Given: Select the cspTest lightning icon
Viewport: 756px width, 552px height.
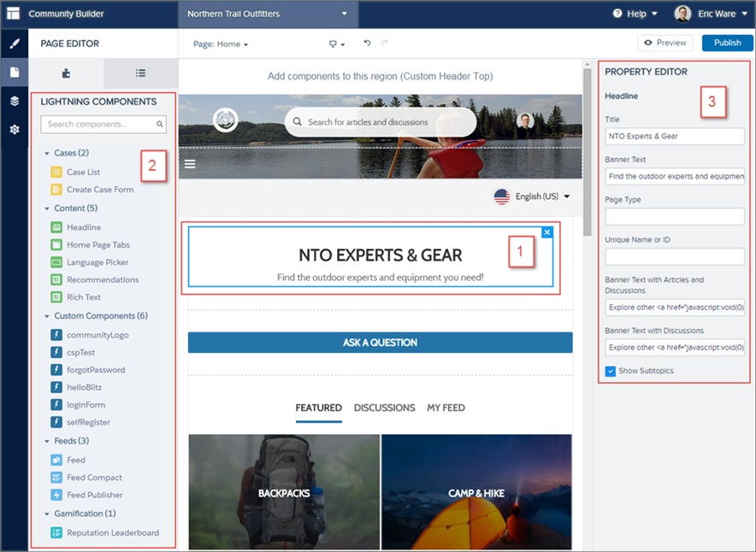Looking at the screenshot, I should pos(56,353).
